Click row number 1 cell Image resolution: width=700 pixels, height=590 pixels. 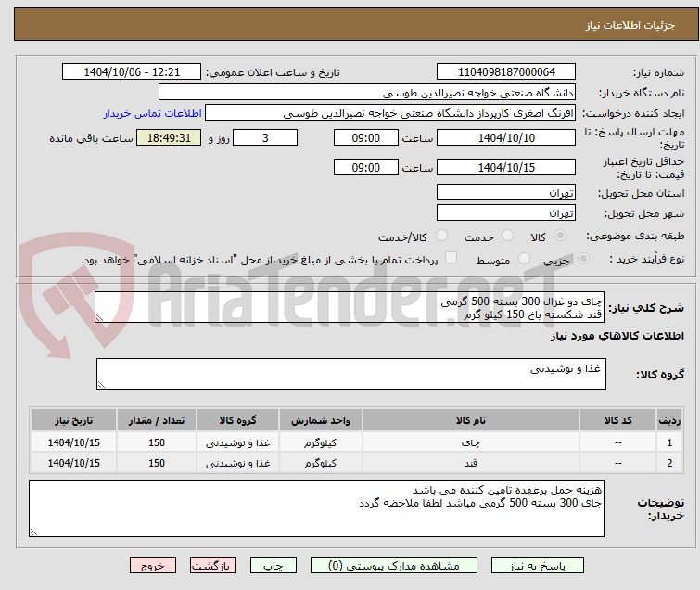tap(669, 442)
